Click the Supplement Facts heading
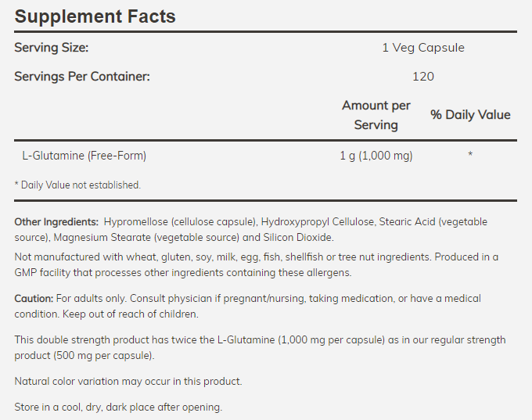The height and width of the screenshot is (420, 532). click(x=95, y=16)
